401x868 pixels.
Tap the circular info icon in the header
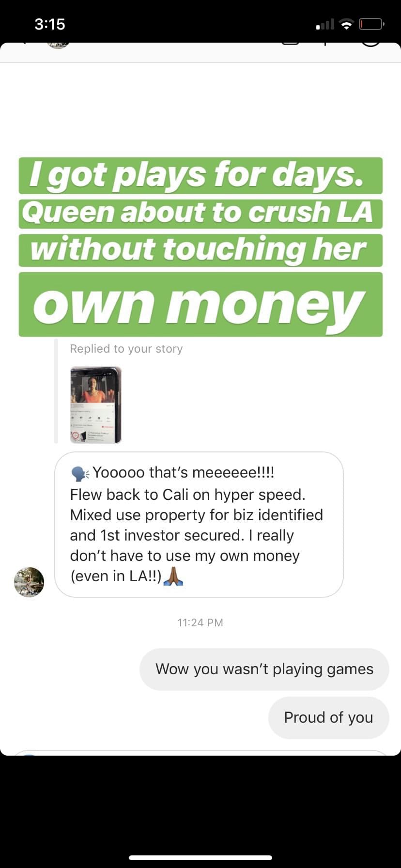click(x=371, y=45)
